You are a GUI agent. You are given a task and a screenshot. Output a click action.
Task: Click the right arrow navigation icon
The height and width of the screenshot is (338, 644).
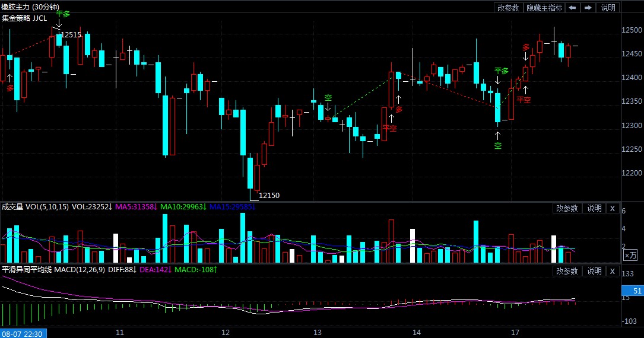[588, 7]
